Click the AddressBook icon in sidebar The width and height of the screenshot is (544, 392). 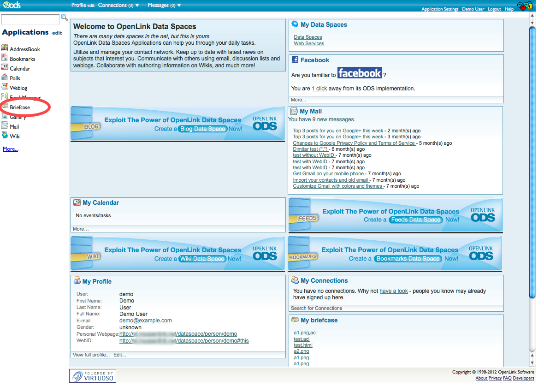5,48
